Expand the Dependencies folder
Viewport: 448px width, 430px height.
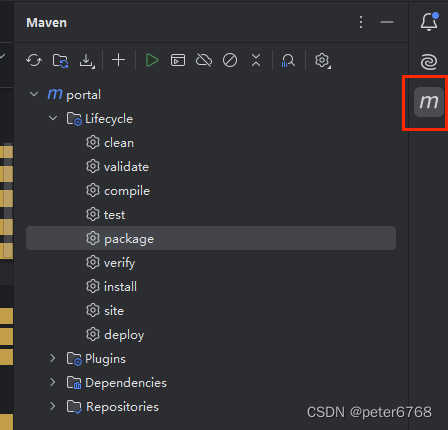pyautogui.click(x=53, y=382)
